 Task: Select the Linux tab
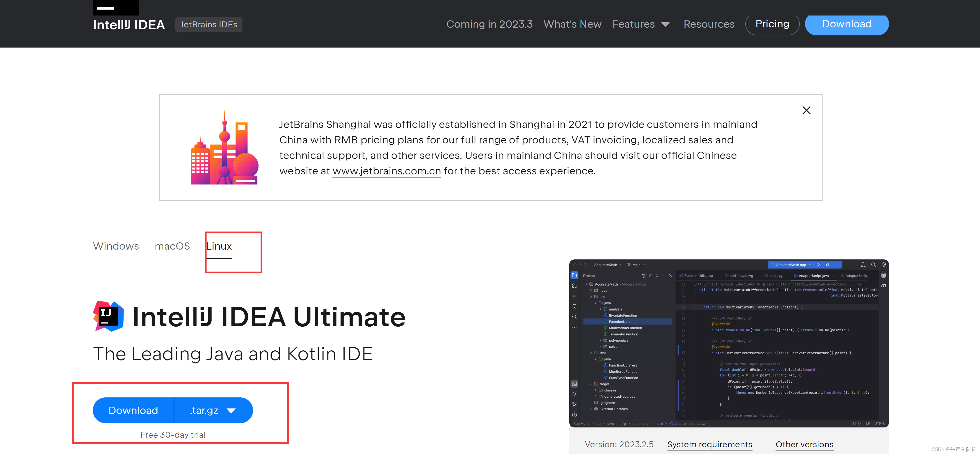click(219, 247)
